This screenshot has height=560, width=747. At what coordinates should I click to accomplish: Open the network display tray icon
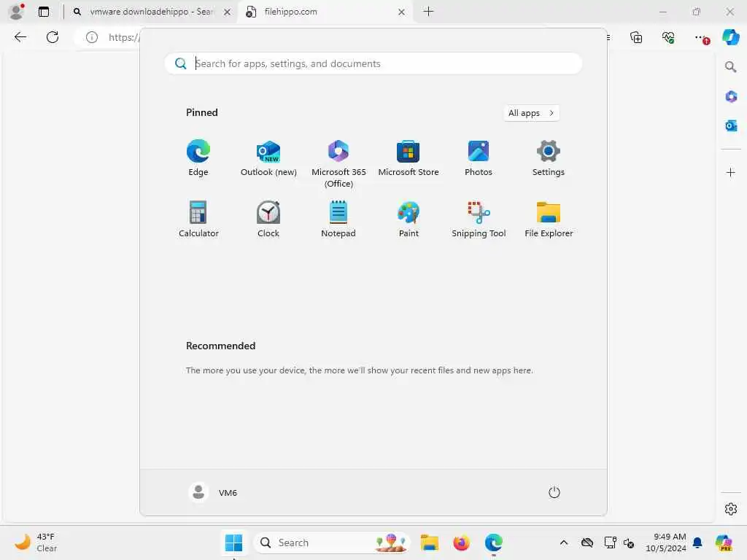coord(610,542)
